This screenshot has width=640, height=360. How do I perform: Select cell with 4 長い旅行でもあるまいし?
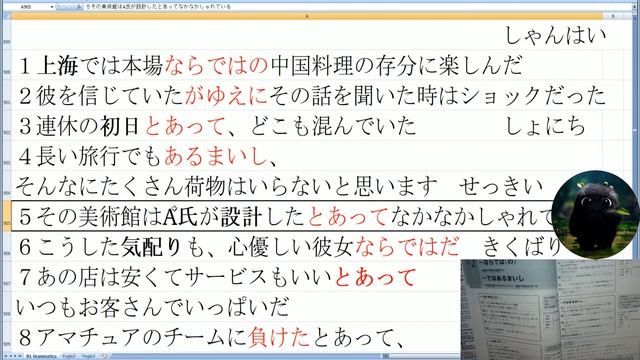pyautogui.click(x=307, y=156)
